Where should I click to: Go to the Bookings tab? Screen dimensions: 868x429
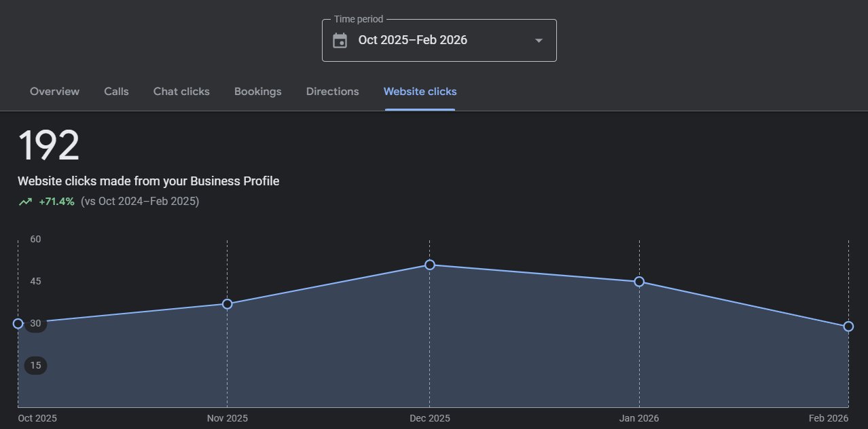pos(257,92)
